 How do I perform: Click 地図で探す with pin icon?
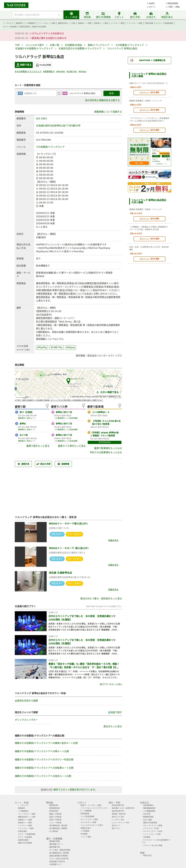115,712
